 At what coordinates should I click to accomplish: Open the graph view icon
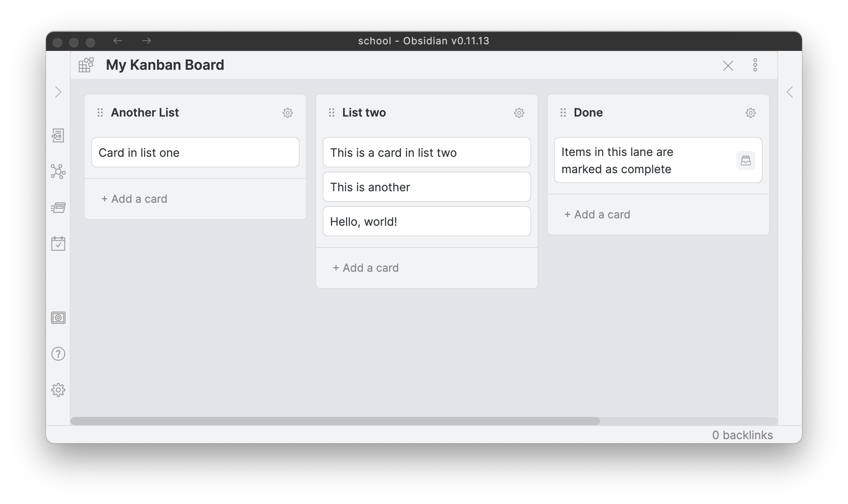[58, 172]
